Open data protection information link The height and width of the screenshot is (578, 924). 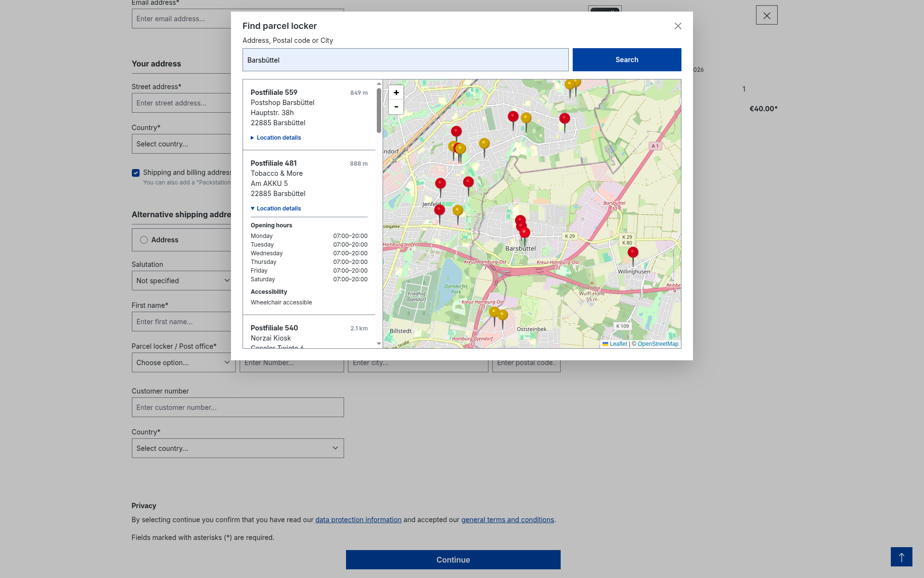click(358, 520)
